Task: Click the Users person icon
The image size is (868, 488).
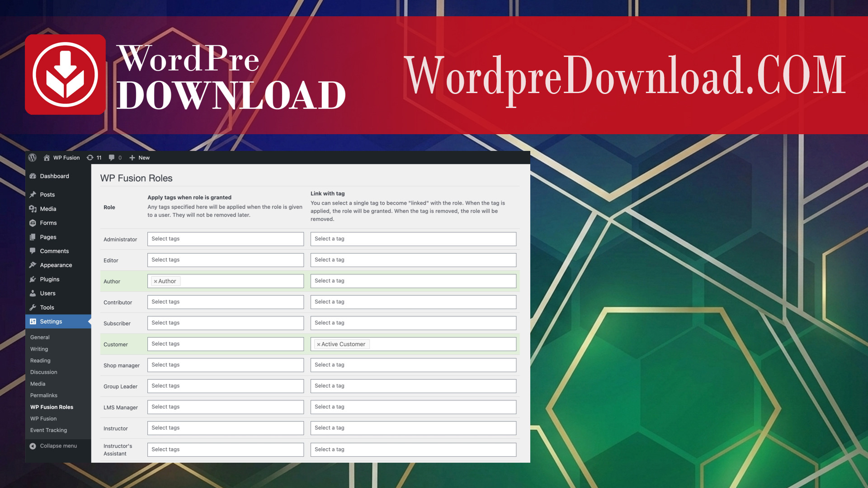Action: click(33, 293)
